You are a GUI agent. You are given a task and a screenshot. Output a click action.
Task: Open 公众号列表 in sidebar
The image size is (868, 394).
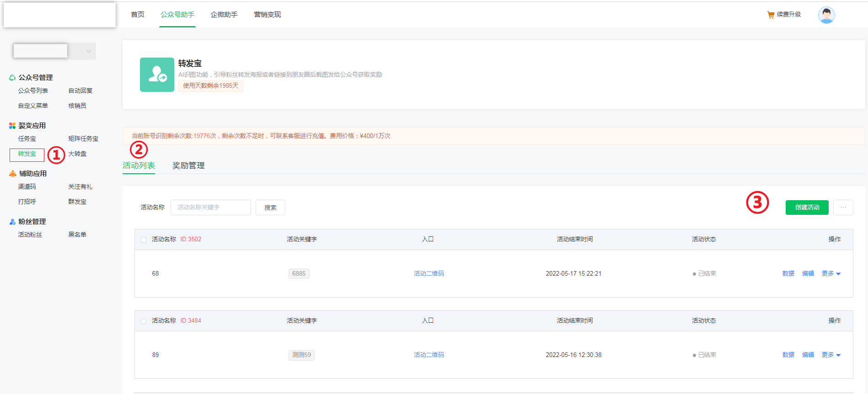click(x=33, y=91)
